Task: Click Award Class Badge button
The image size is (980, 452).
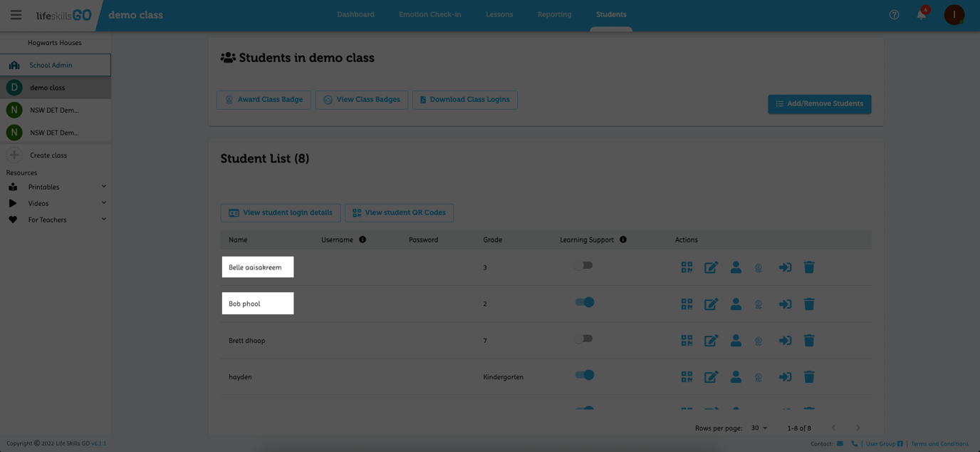Action: [264, 100]
